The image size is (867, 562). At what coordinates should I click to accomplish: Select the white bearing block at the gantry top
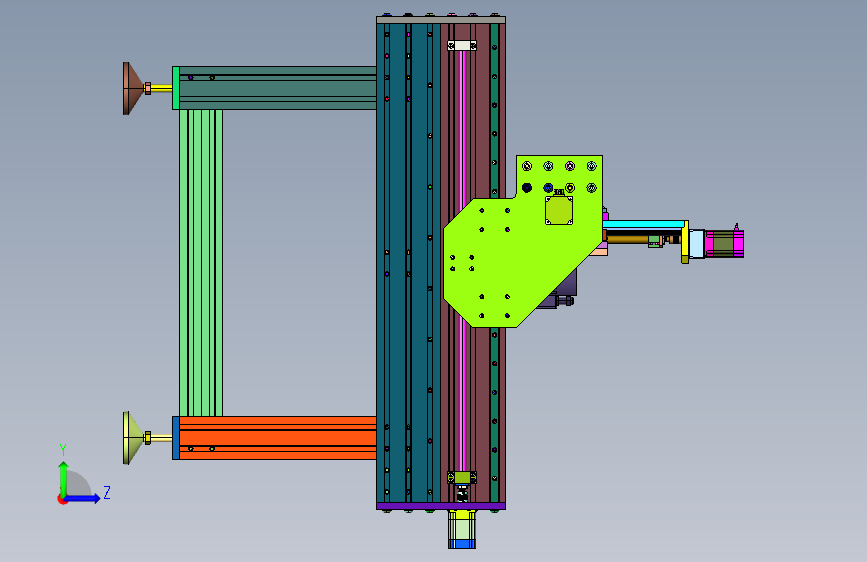click(462, 45)
